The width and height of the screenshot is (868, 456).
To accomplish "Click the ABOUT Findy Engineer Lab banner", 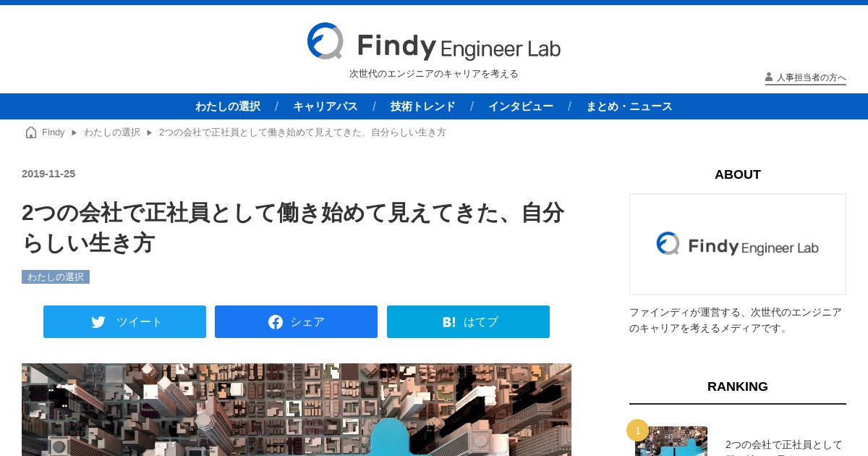I will click(738, 244).
